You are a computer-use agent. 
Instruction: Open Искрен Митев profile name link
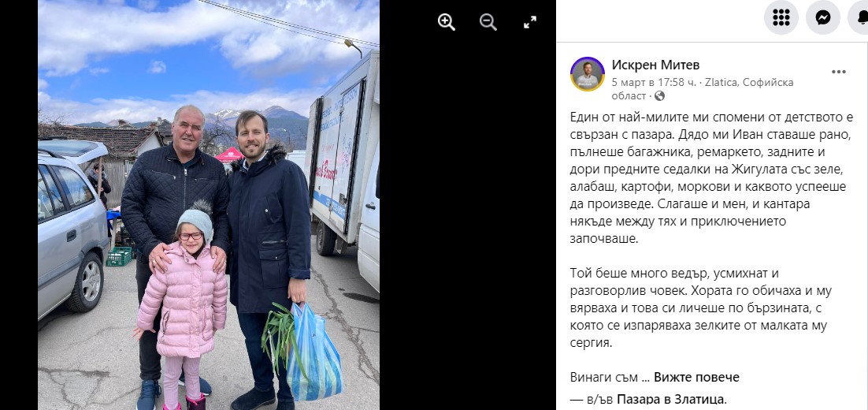coord(656,65)
